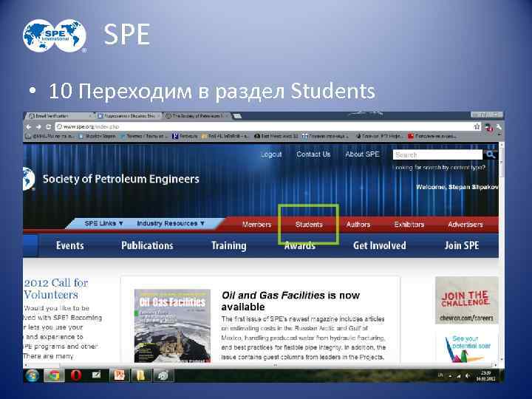Open the 2012 Call for Volunteers heading
The image size is (532, 399).
point(56,288)
